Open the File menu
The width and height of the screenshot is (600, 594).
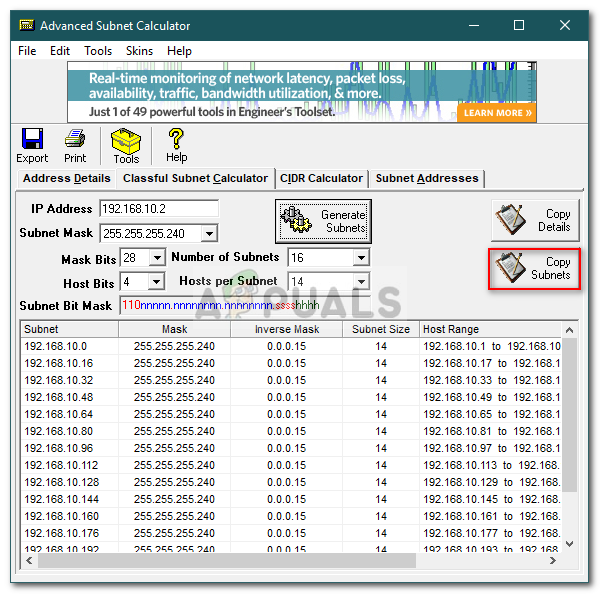(27, 51)
